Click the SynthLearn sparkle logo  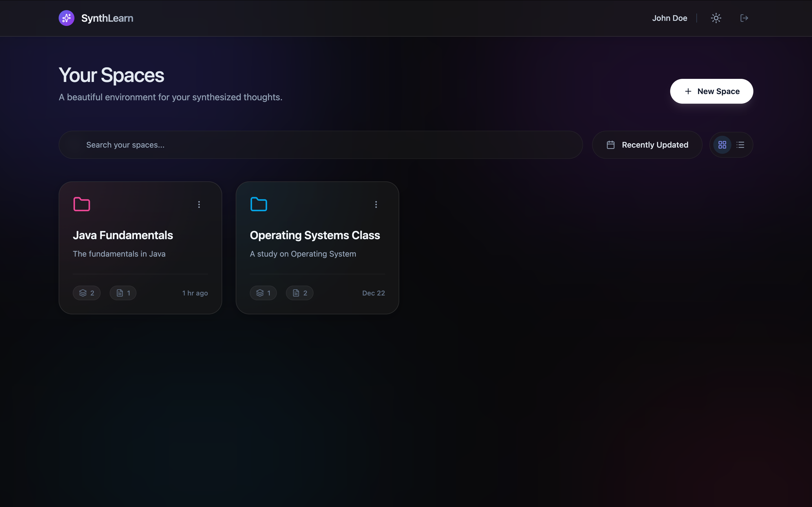click(66, 18)
